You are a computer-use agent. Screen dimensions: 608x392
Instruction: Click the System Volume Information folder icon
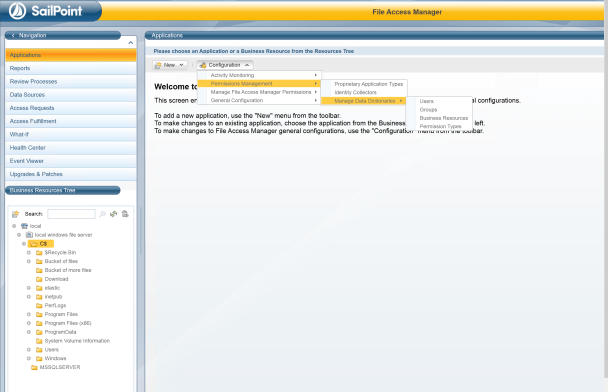pos(39,341)
